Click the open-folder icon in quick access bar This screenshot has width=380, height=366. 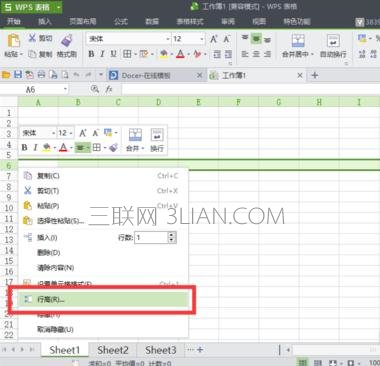pyautogui.click(x=6, y=75)
